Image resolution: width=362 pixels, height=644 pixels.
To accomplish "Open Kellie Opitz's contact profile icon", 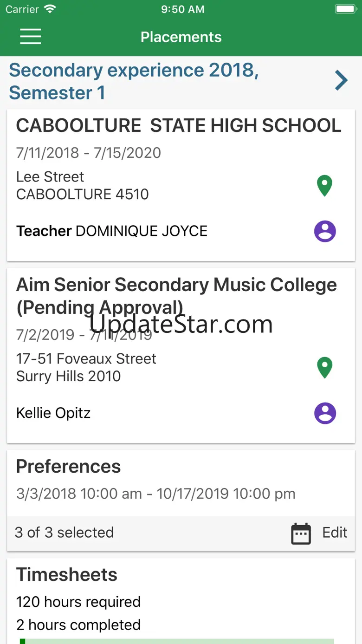I will pyautogui.click(x=325, y=413).
